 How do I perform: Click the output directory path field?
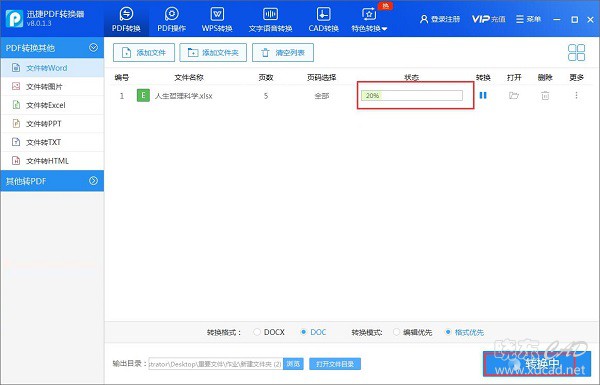(x=215, y=364)
